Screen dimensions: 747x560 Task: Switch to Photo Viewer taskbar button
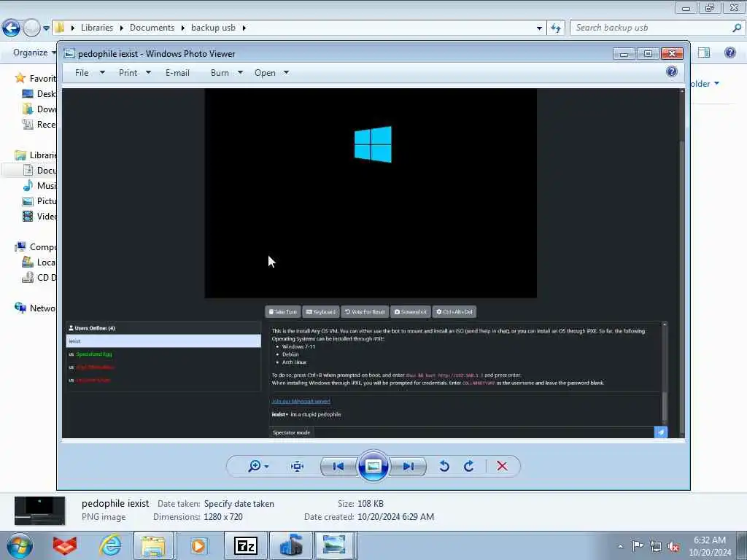point(334,545)
